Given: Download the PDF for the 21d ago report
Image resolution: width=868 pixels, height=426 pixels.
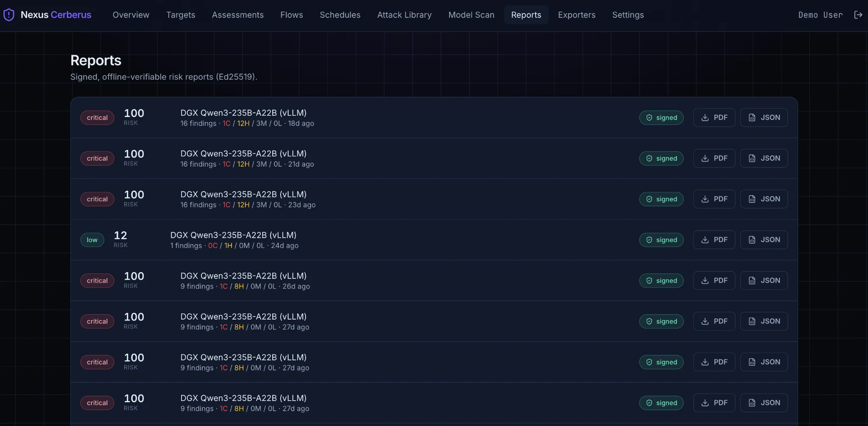Looking at the screenshot, I should [714, 158].
